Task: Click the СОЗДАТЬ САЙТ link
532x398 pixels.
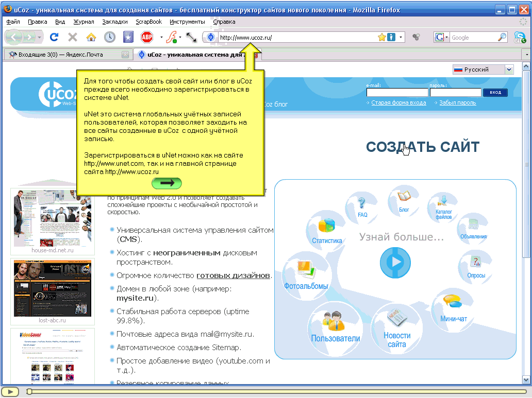Action: point(422,147)
